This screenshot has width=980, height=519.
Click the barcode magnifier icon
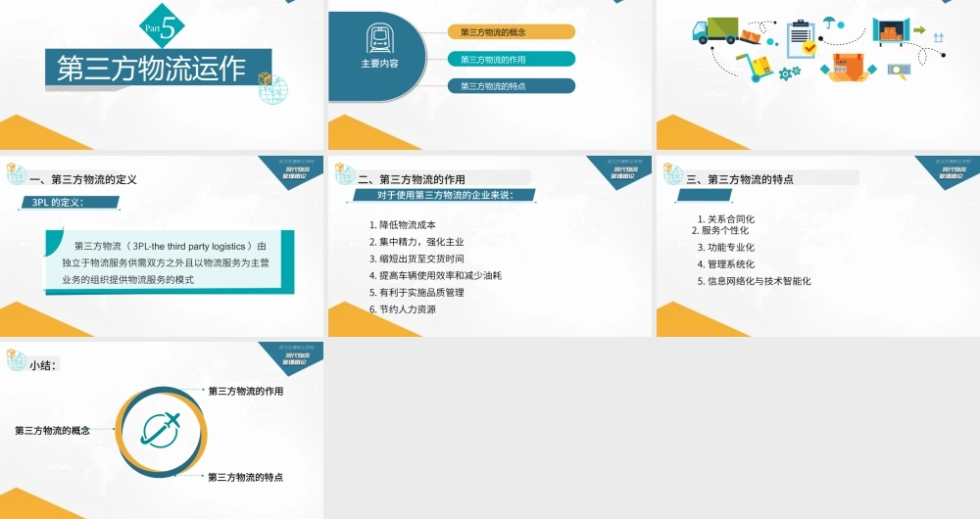898,71
